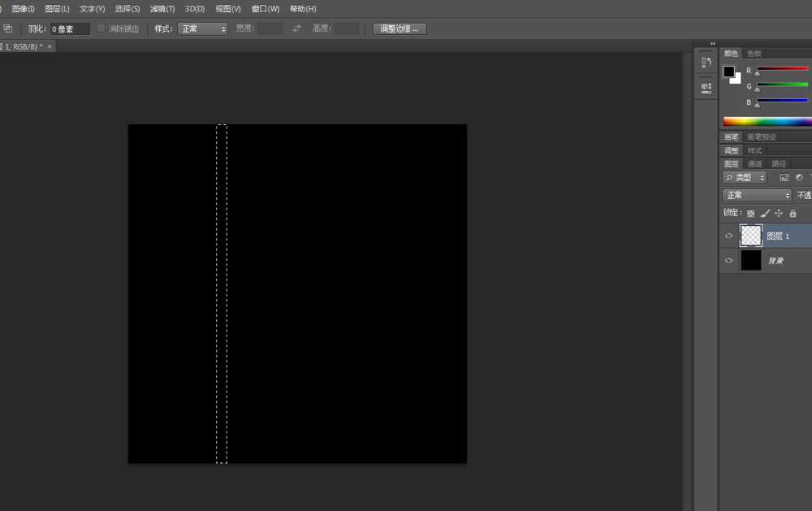Image resolution: width=812 pixels, height=511 pixels.
Task: Toggle the 消除锯齿 anti-alias checkbox
Action: [101, 28]
